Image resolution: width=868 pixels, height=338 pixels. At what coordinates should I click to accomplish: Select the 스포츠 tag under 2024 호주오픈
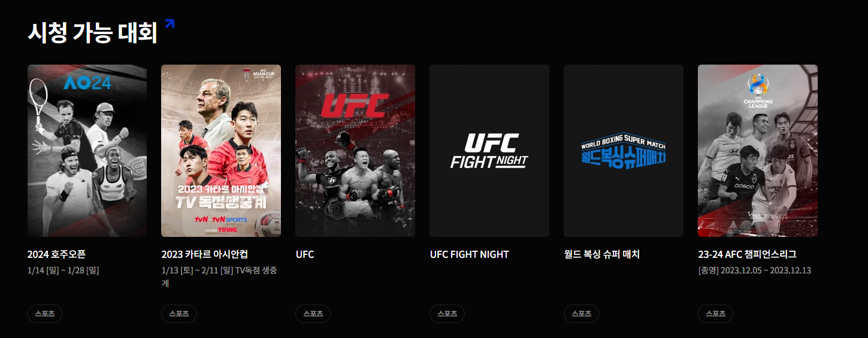coord(45,313)
